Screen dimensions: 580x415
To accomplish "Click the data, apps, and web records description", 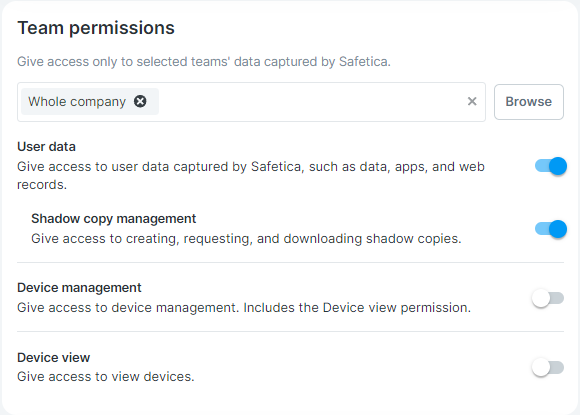I will [x=251, y=176].
